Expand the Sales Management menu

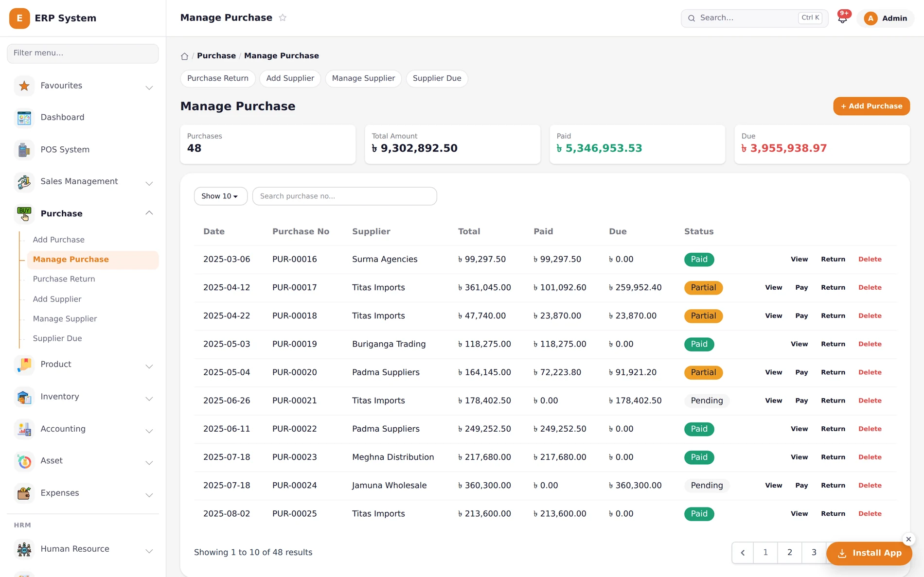point(149,183)
